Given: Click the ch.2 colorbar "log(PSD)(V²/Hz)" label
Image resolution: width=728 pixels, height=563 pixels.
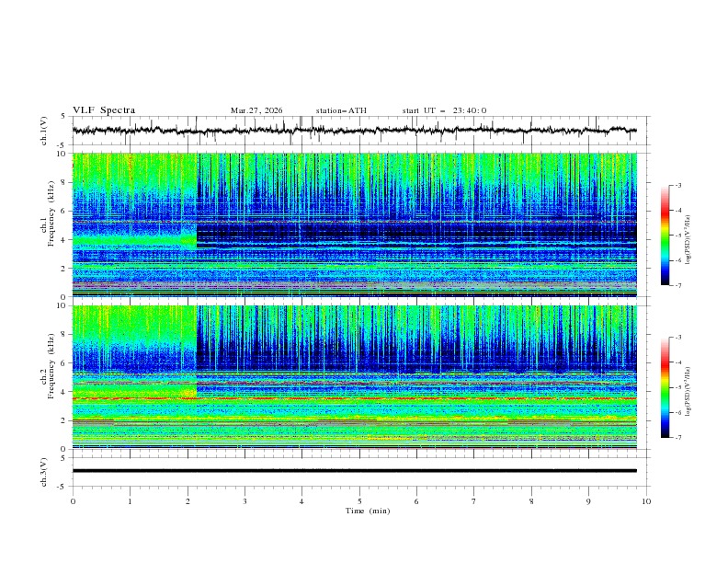Looking at the screenshot, I should (x=689, y=392).
